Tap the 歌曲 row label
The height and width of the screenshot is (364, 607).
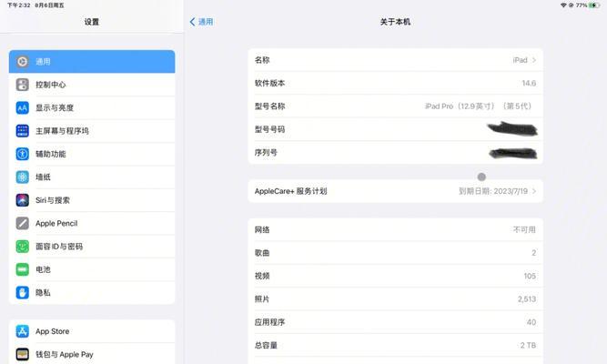coord(262,253)
